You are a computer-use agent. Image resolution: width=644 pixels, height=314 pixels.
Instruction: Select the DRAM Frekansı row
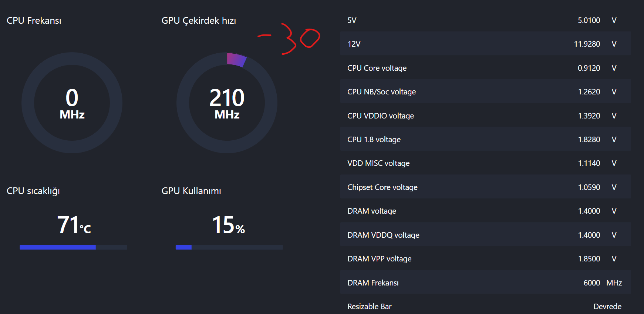pyautogui.click(x=485, y=283)
